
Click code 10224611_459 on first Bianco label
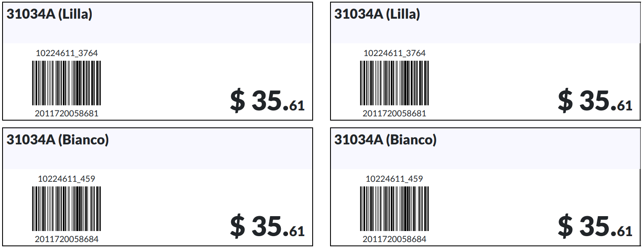[x=67, y=179]
